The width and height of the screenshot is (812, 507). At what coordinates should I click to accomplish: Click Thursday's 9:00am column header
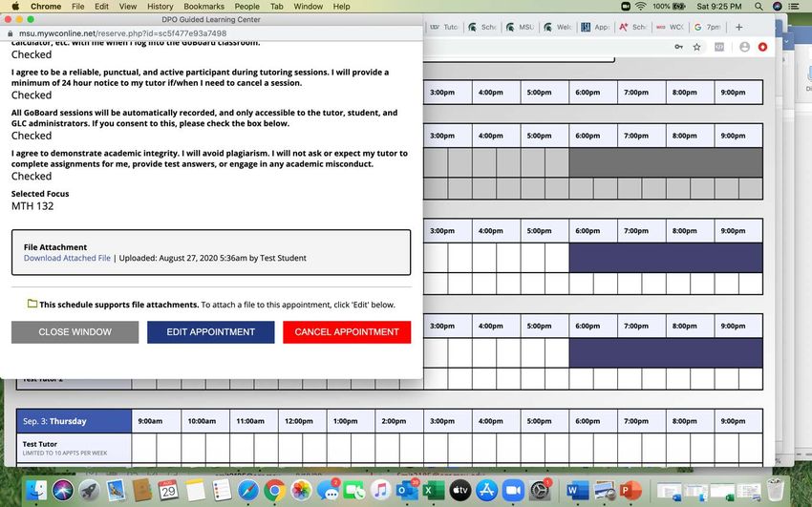click(157, 421)
